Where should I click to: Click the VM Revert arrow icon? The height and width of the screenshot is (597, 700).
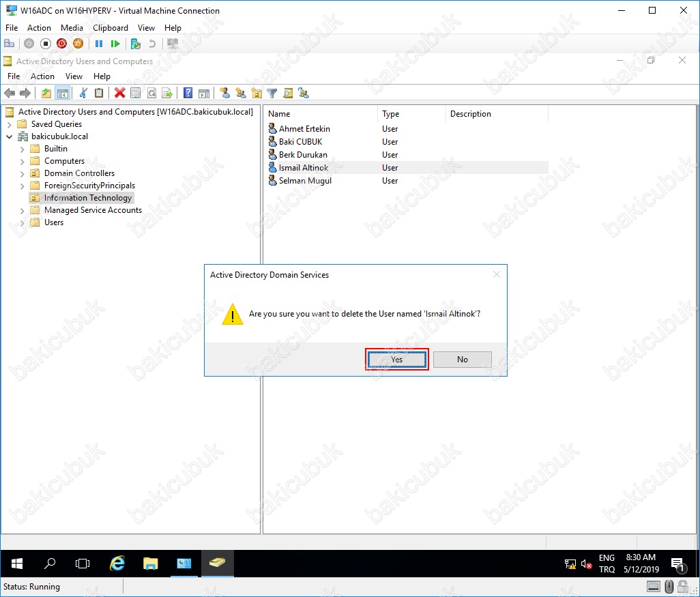point(152,44)
